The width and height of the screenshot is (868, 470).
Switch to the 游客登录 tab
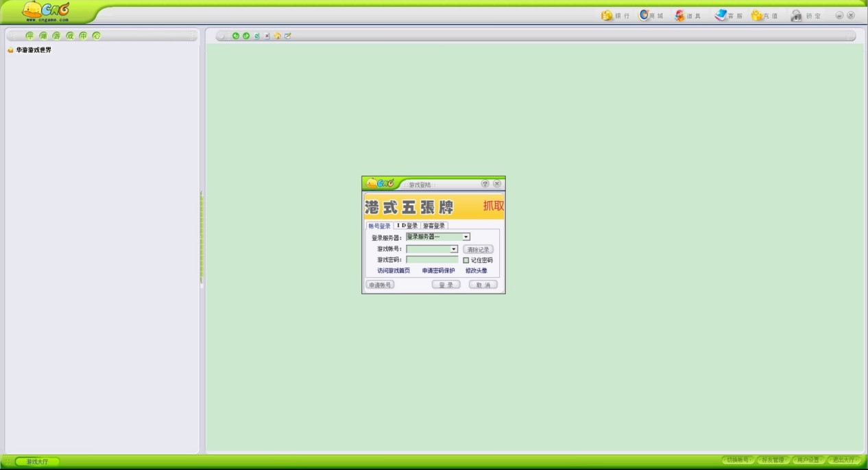point(434,226)
